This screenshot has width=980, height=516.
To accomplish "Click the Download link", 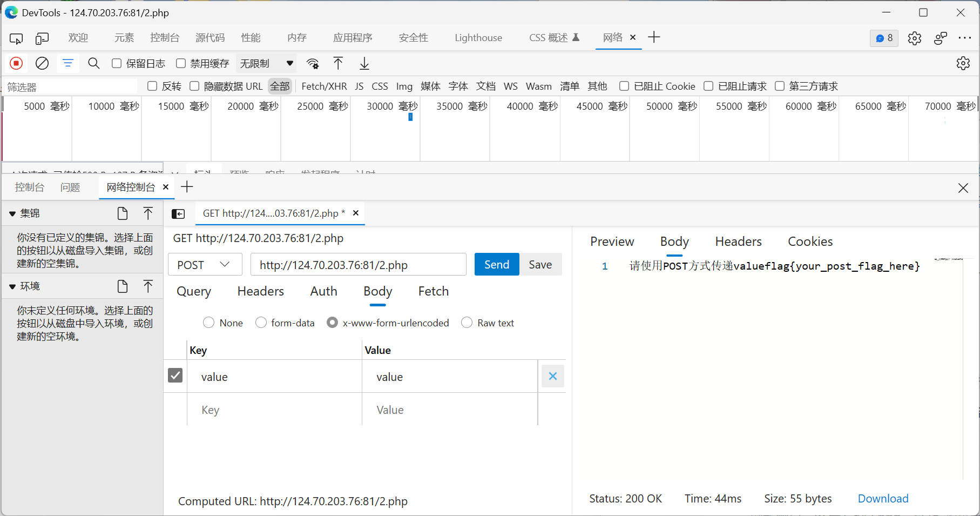I will [x=883, y=499].
